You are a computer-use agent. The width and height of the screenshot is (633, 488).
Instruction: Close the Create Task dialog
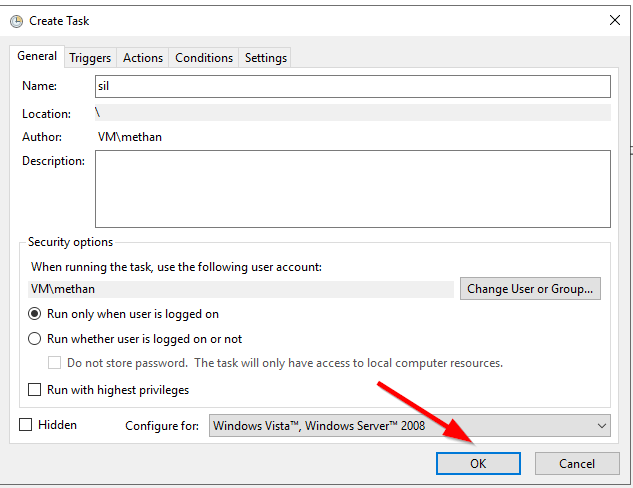pyautogui.click(x=613, y=20)
